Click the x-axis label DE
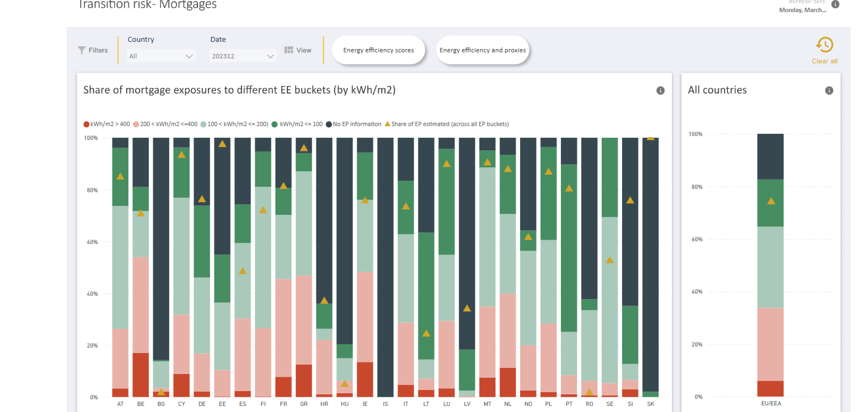Image resolution: width=868 pixels, height=412 pixels. pos(202,404)
